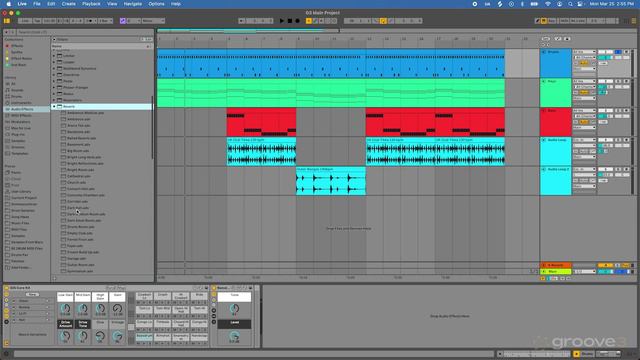This screenshot has width=640, height=360.
Task: Solo the Drums track
Action: (x=618, y=52)
